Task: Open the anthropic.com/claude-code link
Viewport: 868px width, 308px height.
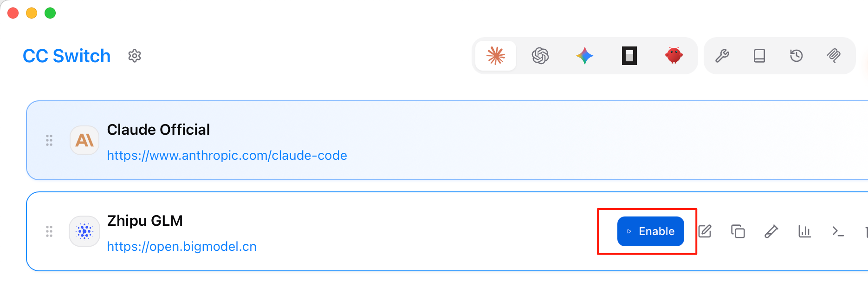Action: 227,155
